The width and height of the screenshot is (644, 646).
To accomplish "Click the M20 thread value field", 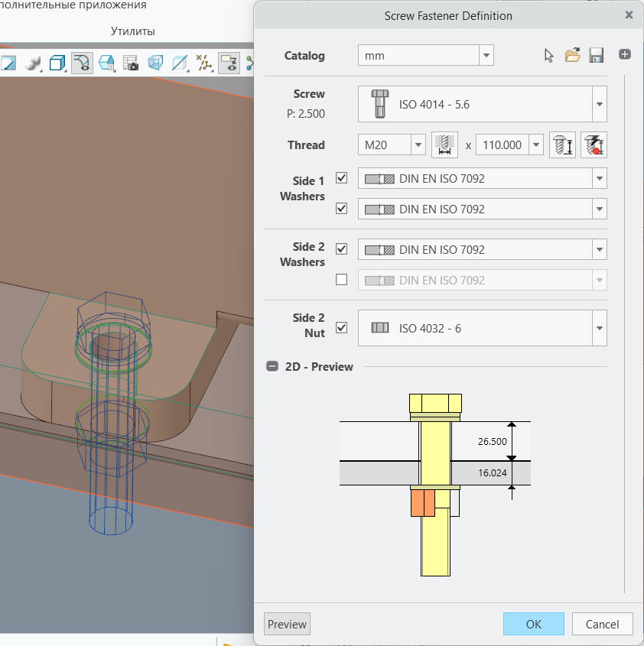I will coord(384,145).
